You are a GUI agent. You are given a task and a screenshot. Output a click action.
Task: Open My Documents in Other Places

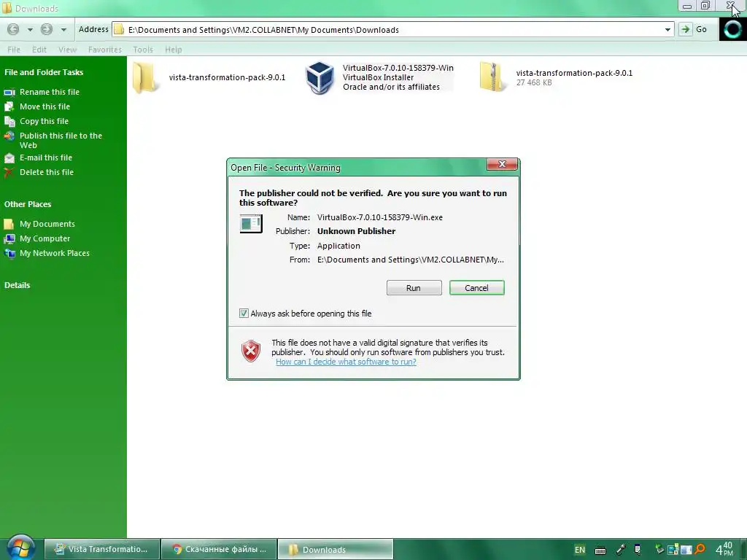coord(47,224)
